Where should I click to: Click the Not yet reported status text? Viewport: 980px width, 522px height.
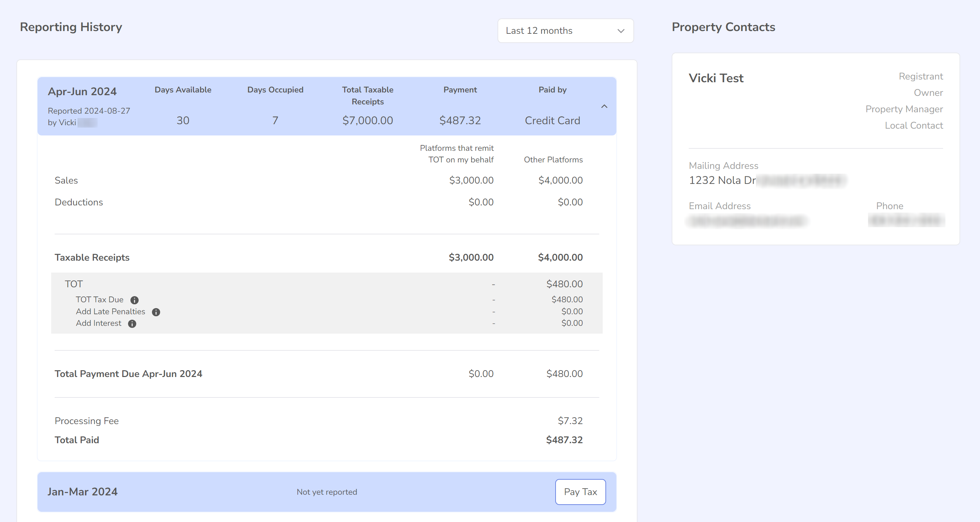coord(327,492)
